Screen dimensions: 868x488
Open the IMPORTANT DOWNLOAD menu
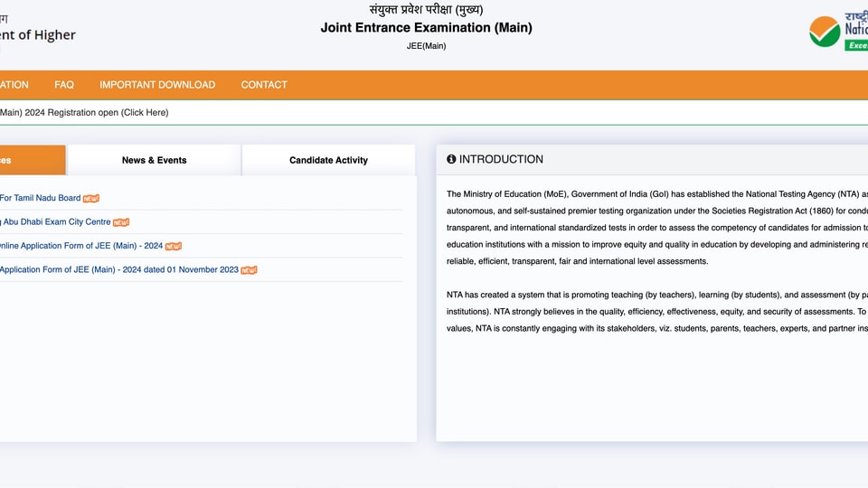[157, 85]
